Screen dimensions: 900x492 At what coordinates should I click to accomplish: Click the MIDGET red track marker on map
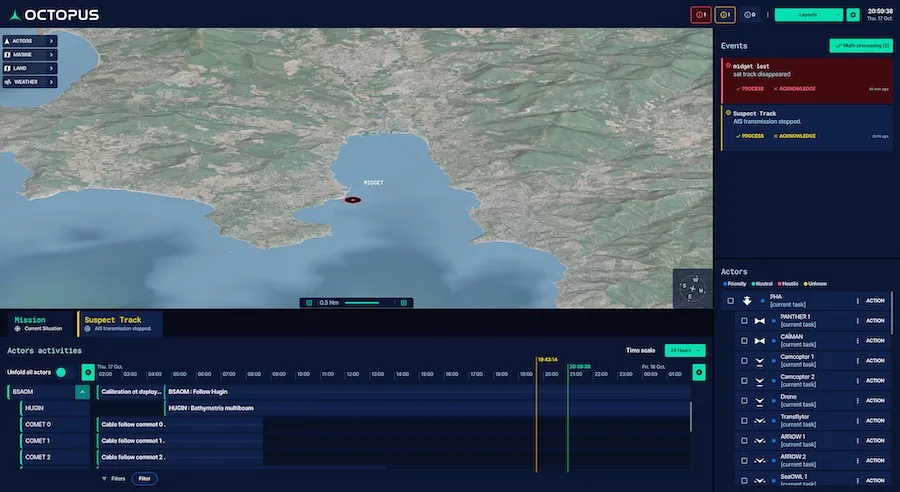[352, 200]
